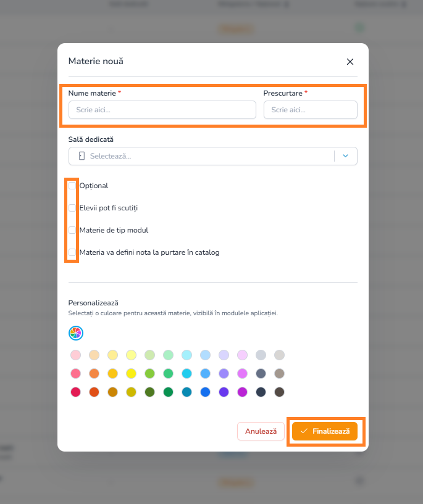The height and width of the screenshot is (504, 423).
Task: Click the Anulează button
Action: click(x=261, y=431)
